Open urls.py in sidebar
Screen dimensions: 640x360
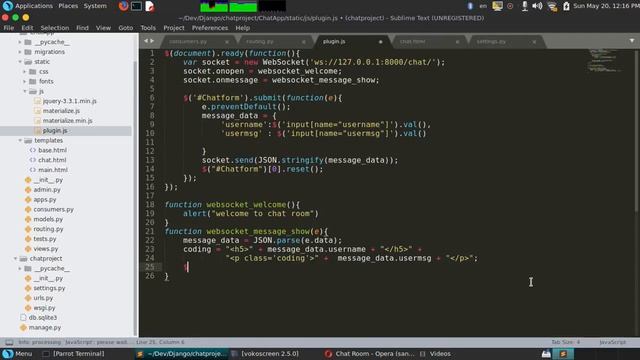pyautogui.click(x=43, y=298)
